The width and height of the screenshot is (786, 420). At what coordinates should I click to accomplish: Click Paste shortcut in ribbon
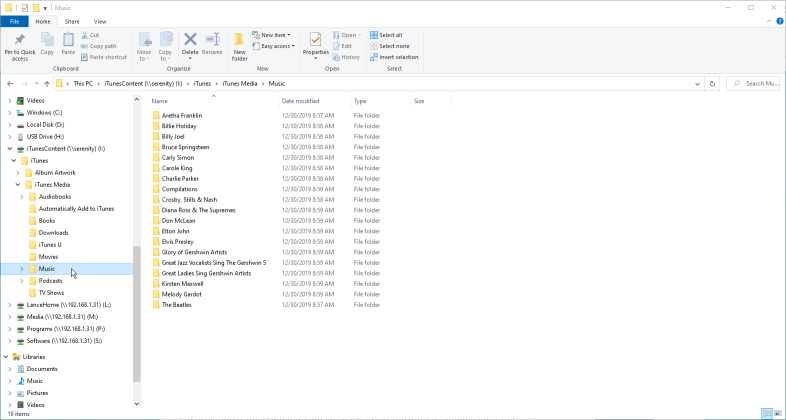[x=104, y=57]
